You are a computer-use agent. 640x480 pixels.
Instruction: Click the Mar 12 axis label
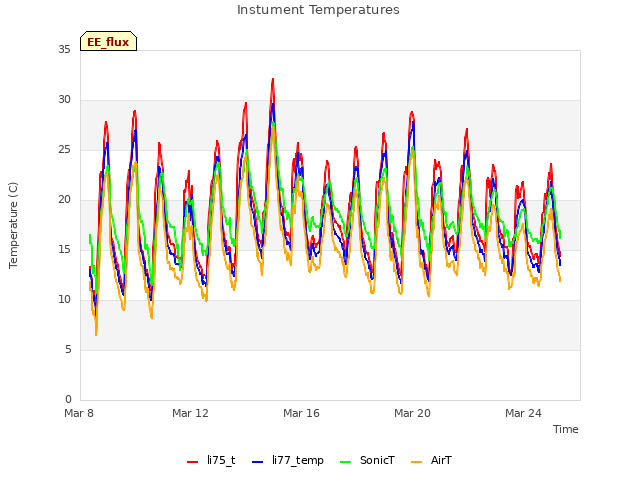(190, 413)
